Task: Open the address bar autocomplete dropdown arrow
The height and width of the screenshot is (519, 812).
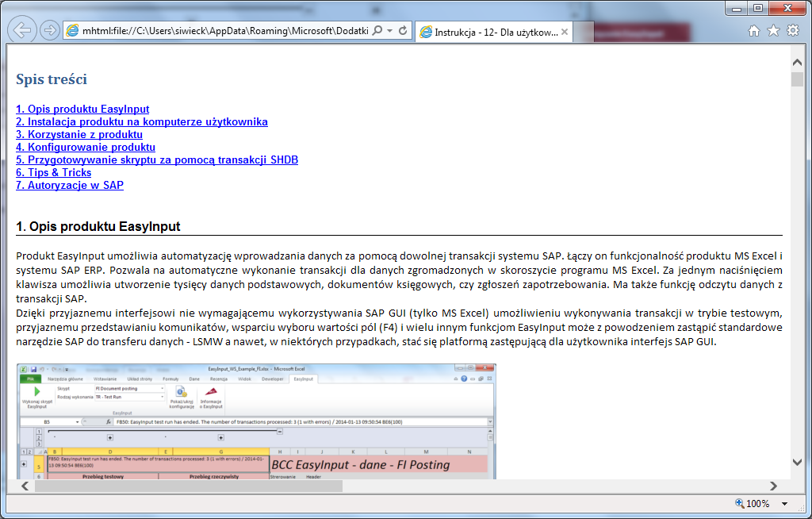Action: click(390, 31)
